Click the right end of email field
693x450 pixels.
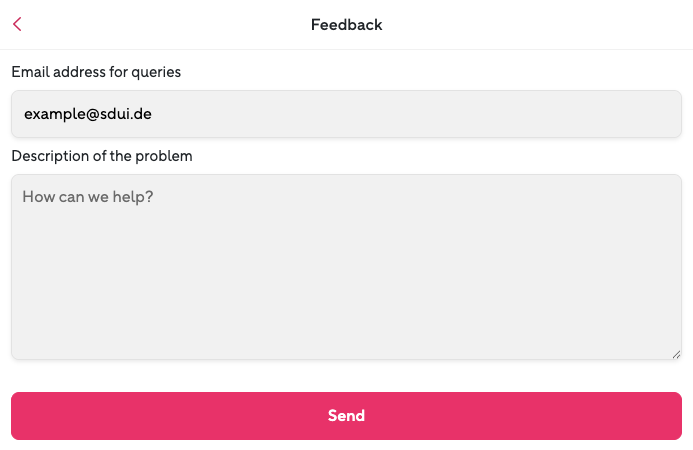point(660,114)
